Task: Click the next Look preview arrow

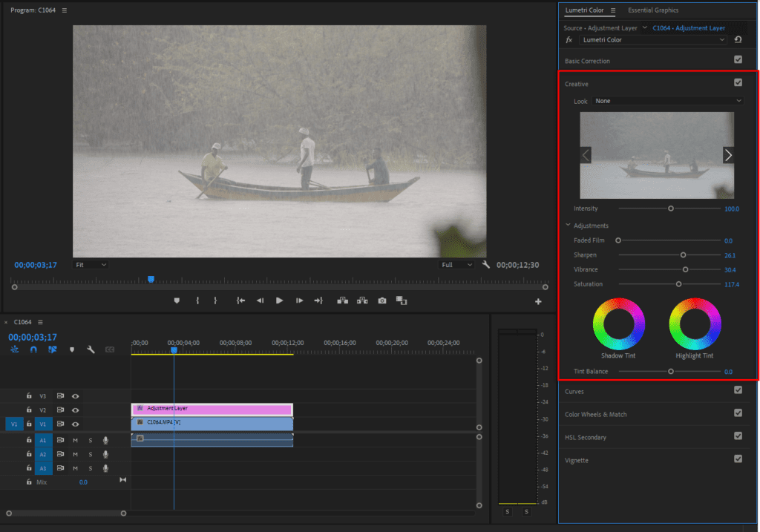Action: [x=728, y=155]
